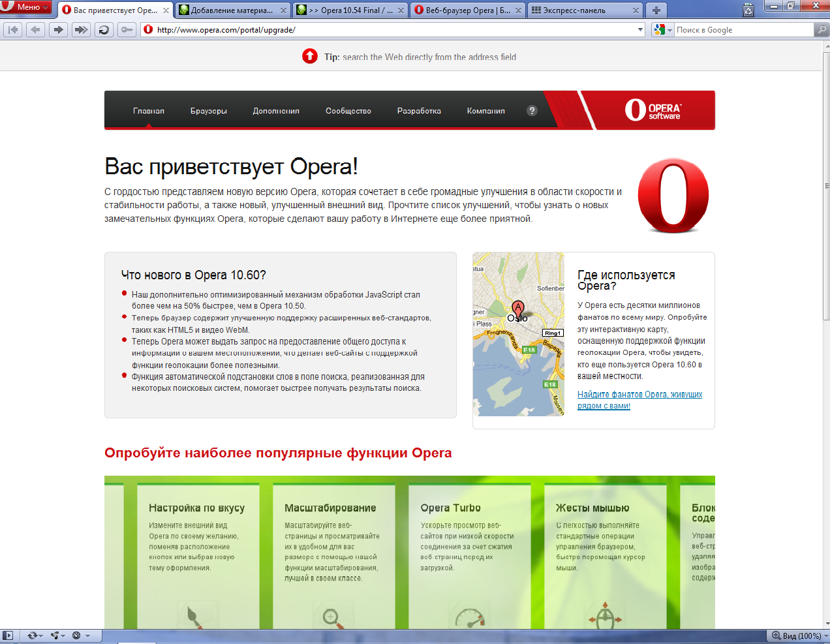The width and height of the screenshot is (830, 644).
Task: Open the Разработка navigation item
Action: [x=419, y=111]
